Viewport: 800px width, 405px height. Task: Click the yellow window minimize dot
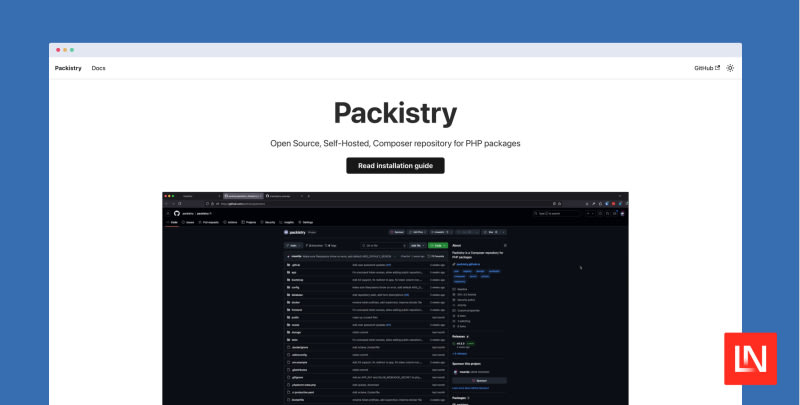pos(65,50)
